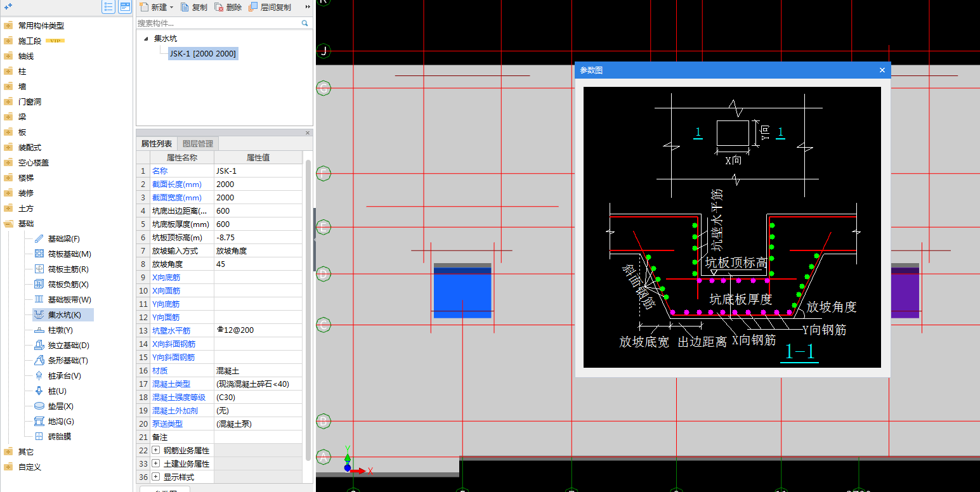980x492 pixels.
Task: Edit the 截面长度(mm) value 2000
Action: click(258, 184)
